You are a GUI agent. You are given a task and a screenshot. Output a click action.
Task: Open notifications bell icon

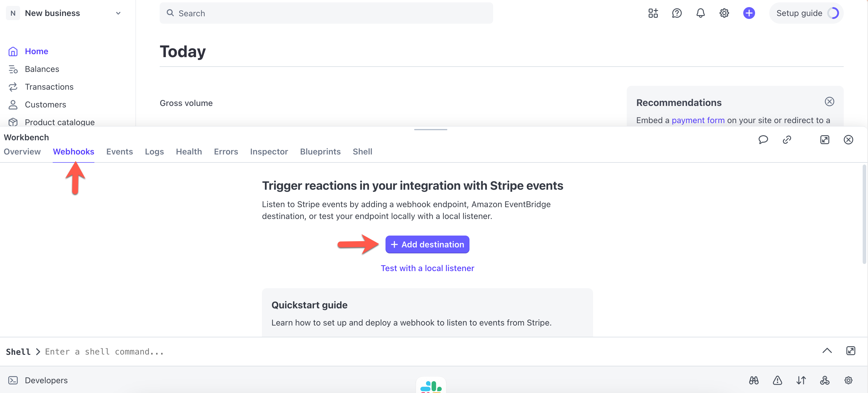point(700,13)
